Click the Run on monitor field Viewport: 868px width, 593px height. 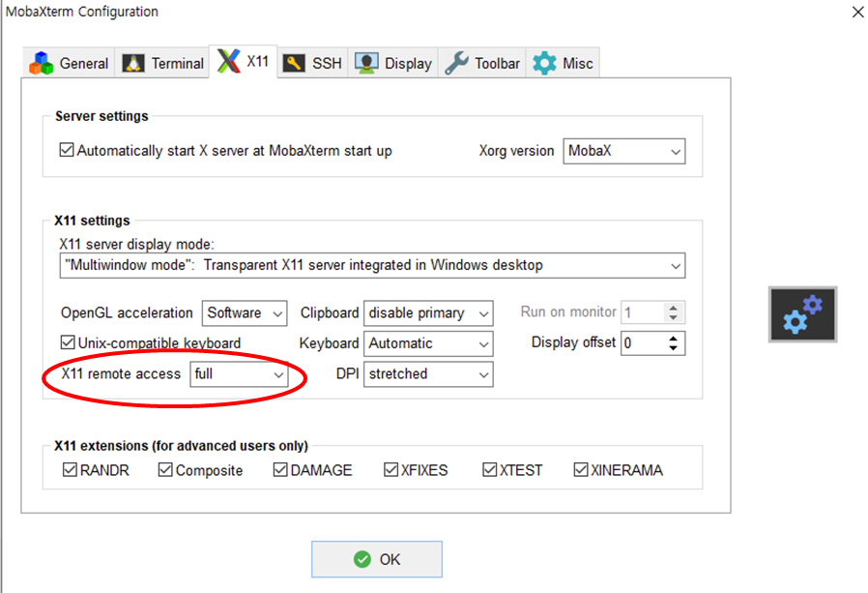(643, 312)
